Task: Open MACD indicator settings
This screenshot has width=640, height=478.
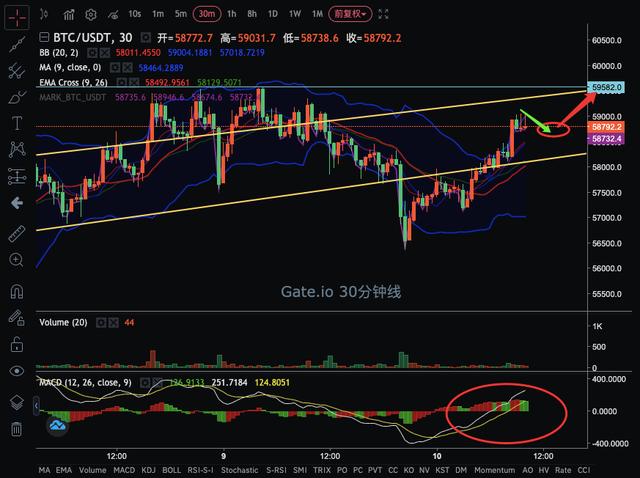Action: pyautogui.click(x=145, y=383)
